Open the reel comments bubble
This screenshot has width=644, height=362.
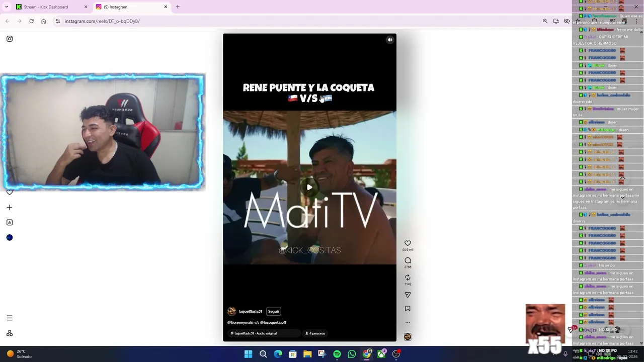408,260
